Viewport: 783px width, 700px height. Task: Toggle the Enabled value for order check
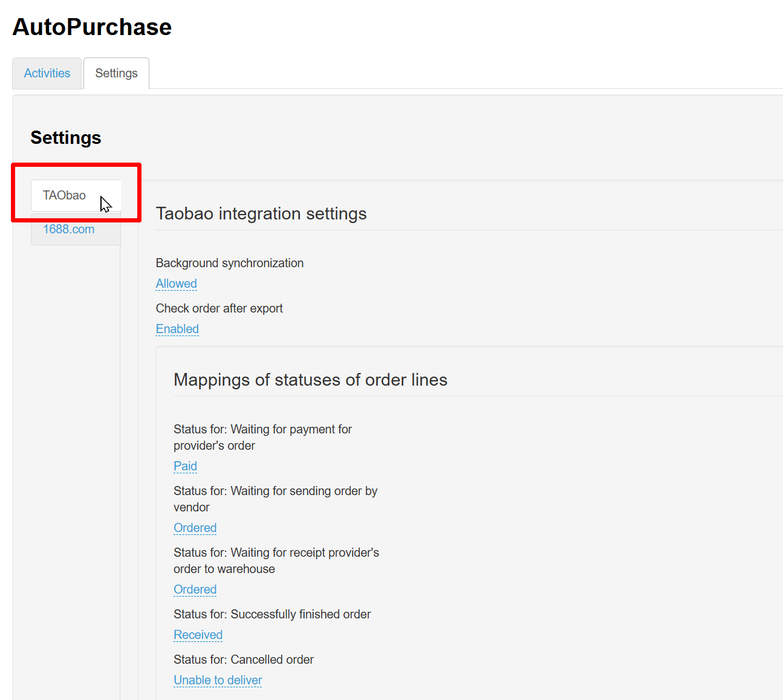pos(177,329)
